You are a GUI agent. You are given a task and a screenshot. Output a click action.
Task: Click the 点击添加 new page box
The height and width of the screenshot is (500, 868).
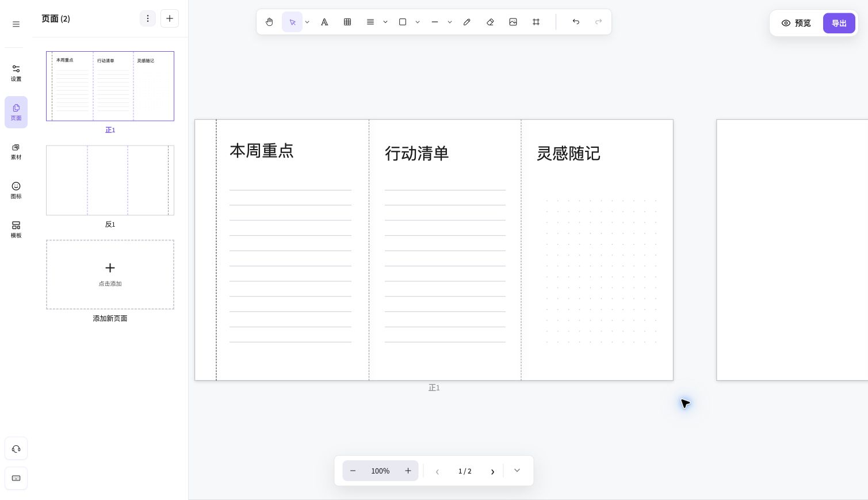[110, 274]
